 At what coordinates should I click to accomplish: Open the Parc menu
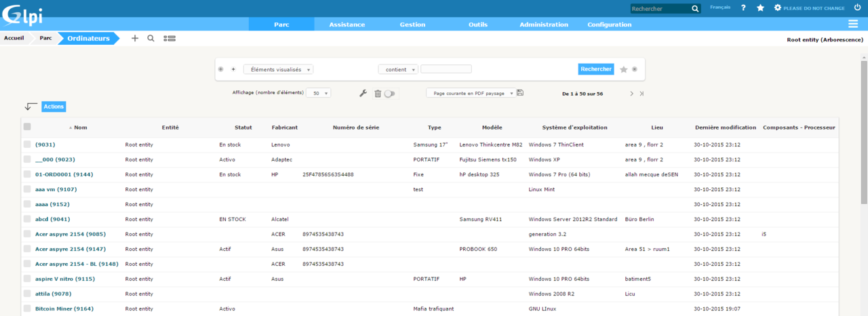pos(281,24)
